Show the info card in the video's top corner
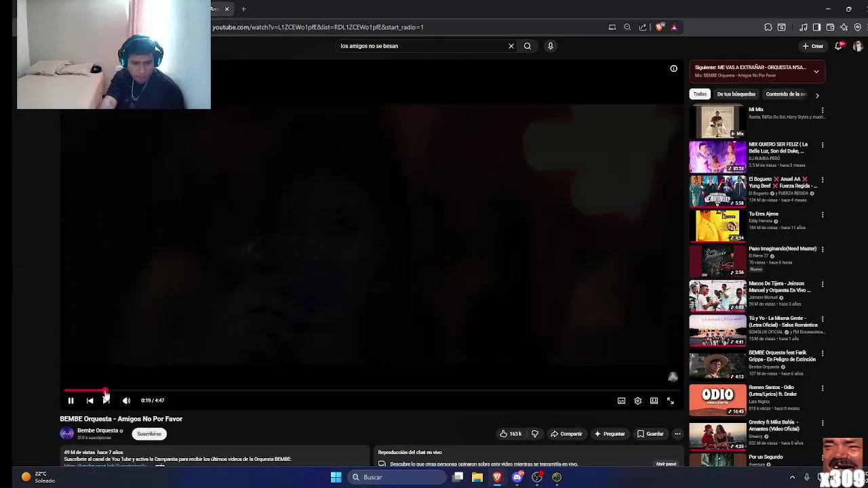This screenshot has height=488, width=868. pyautogui.click(x=673, y=68)
